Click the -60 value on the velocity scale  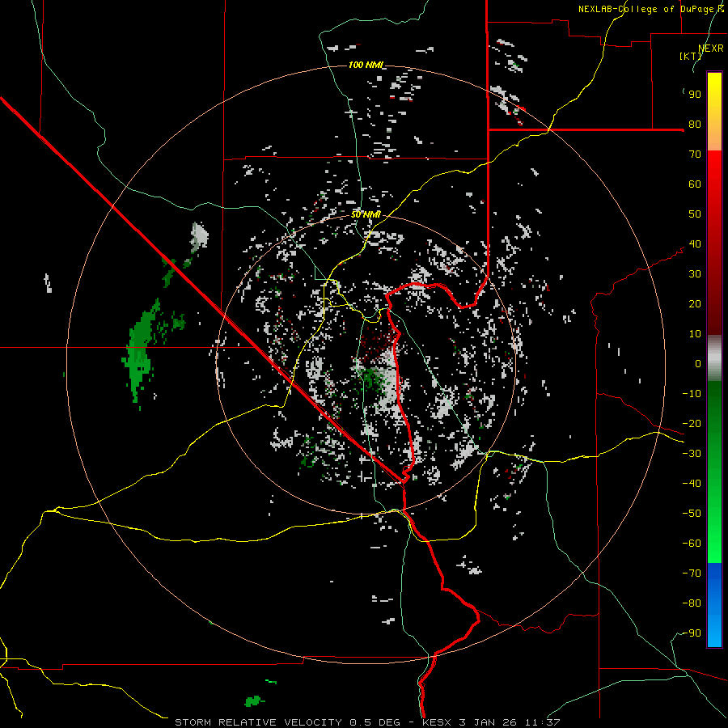[692, 544]
